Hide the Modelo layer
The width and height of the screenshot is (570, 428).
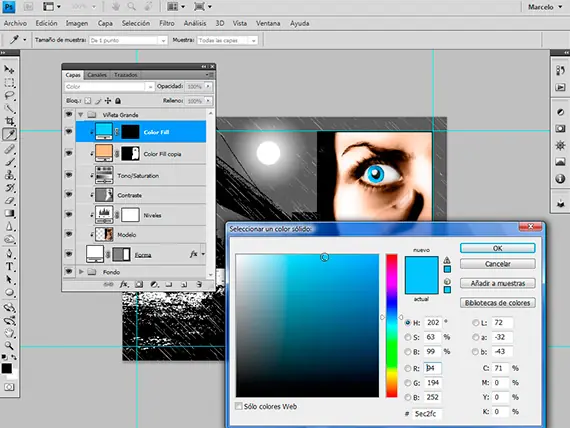[69, 234]
